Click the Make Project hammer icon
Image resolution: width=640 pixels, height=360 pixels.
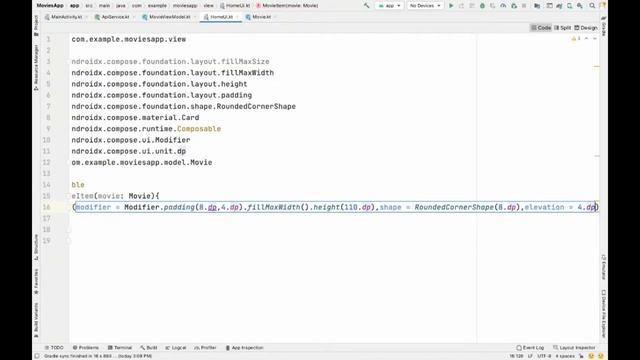click(367, 6)
